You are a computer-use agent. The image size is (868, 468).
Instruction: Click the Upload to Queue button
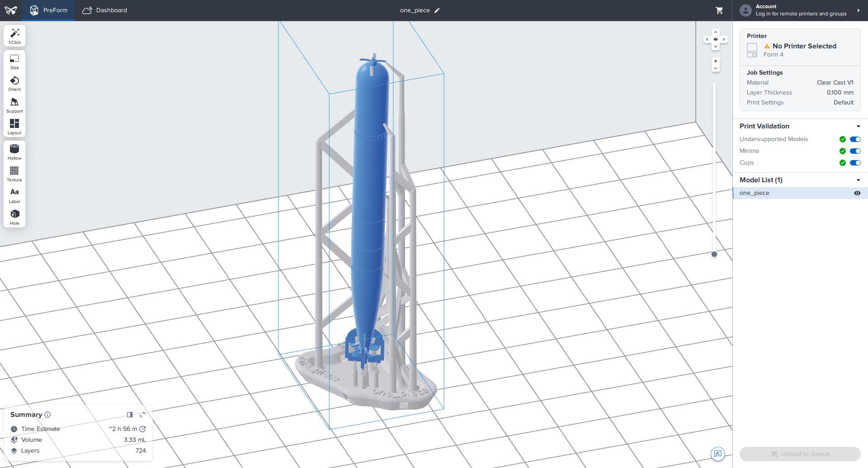click(800, 454)
